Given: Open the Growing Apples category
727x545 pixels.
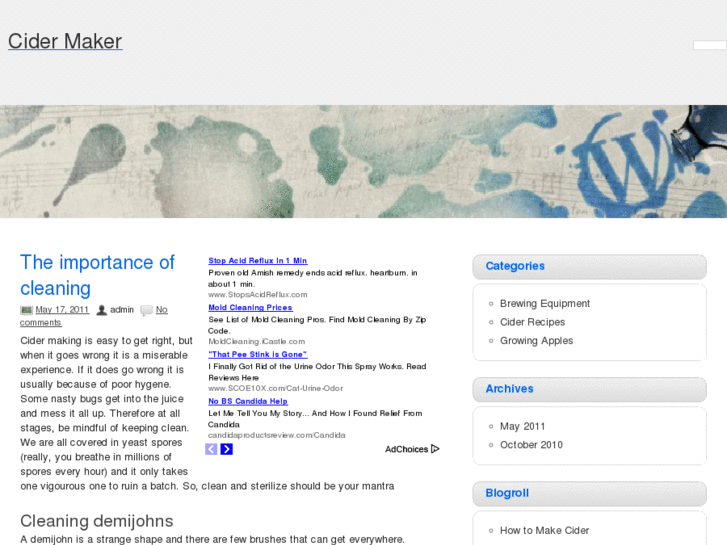Looking at the screenshot, I should coord(536,340).
